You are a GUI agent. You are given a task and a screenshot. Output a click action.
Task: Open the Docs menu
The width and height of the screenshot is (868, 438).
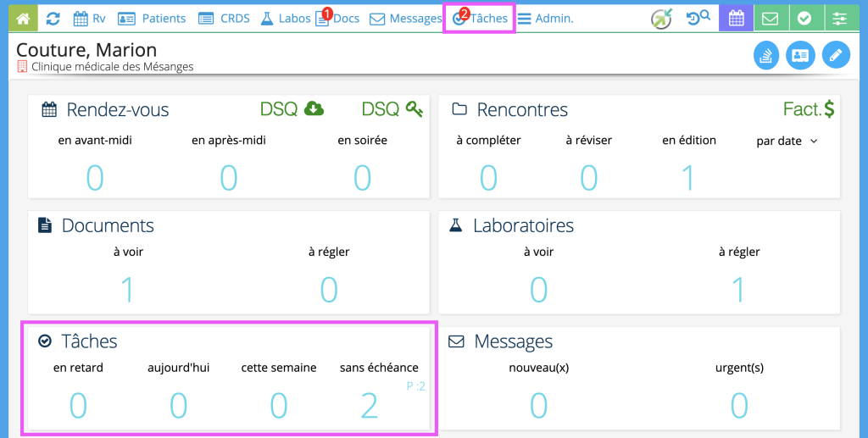coord(337,19)
